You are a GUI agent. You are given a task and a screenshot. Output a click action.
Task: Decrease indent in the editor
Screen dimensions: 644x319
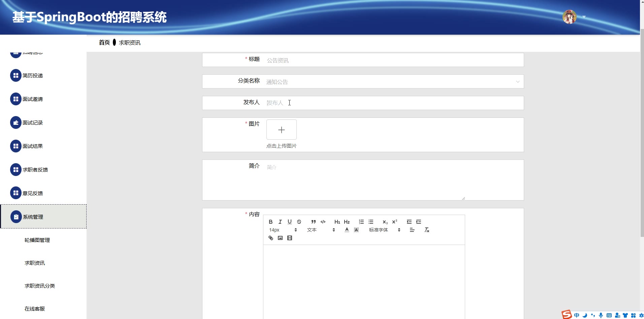click(409, 222)
